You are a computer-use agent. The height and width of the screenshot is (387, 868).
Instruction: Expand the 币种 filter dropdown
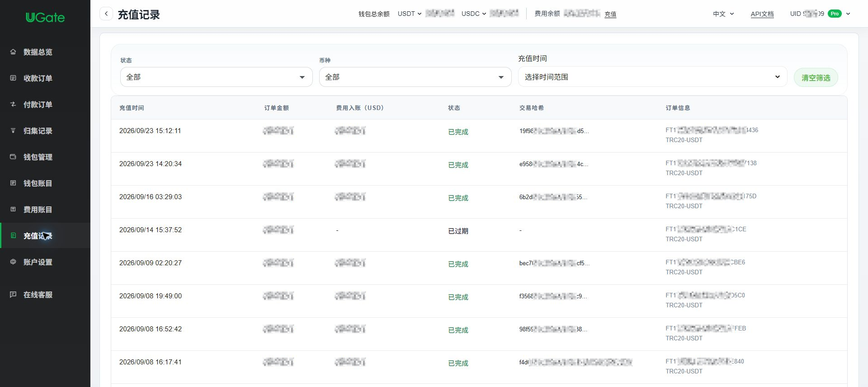coord(415,77)
